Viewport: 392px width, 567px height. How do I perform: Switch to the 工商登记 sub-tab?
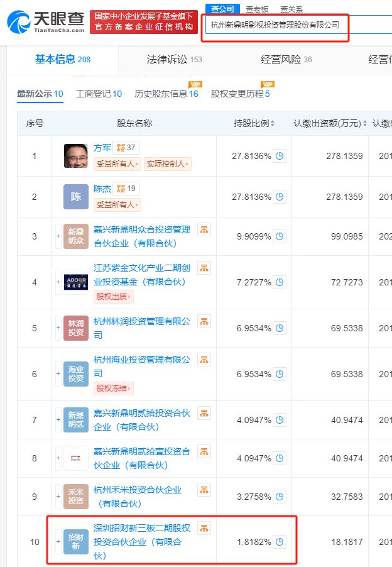tap(99, 94)
